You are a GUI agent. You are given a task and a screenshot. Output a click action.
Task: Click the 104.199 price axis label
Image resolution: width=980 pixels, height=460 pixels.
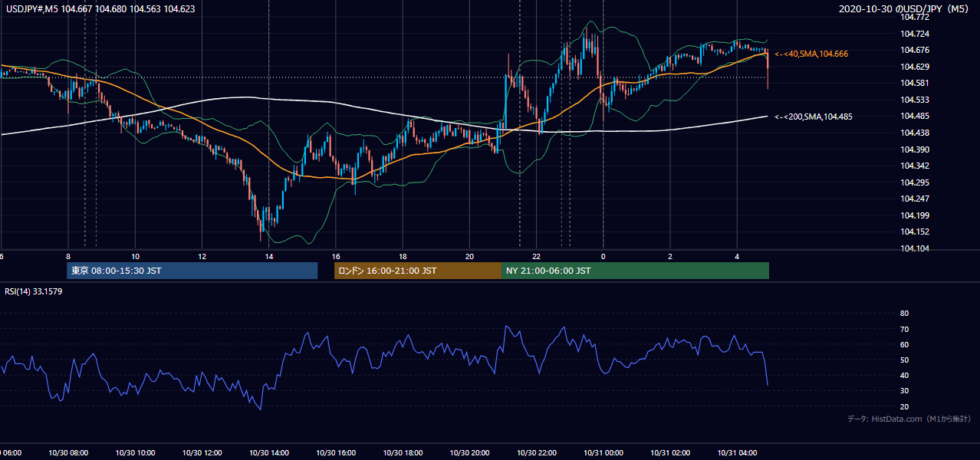916,215
